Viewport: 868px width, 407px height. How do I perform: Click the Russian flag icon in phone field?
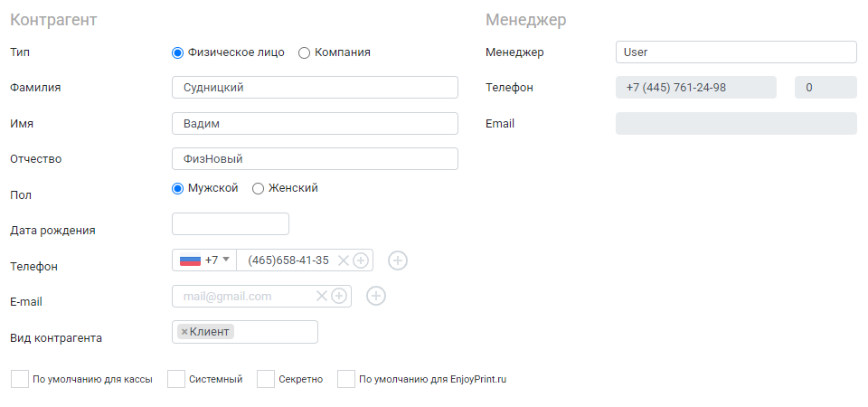pos(190,260)
